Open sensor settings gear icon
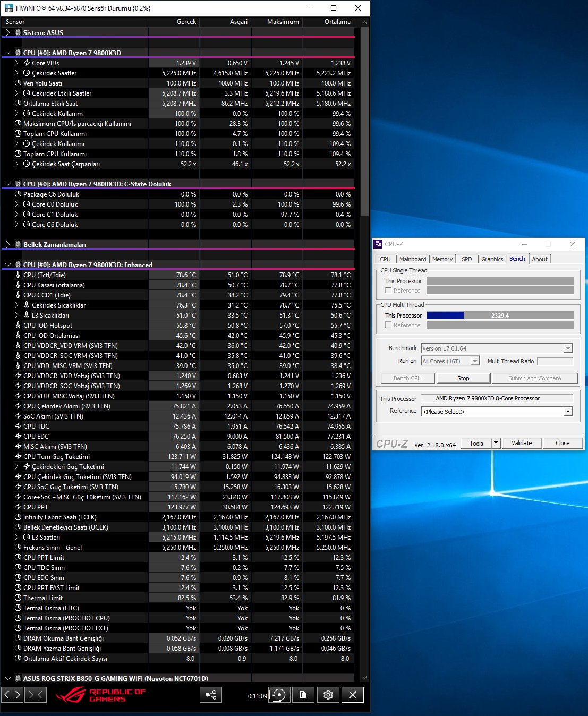 pos(328,694)
